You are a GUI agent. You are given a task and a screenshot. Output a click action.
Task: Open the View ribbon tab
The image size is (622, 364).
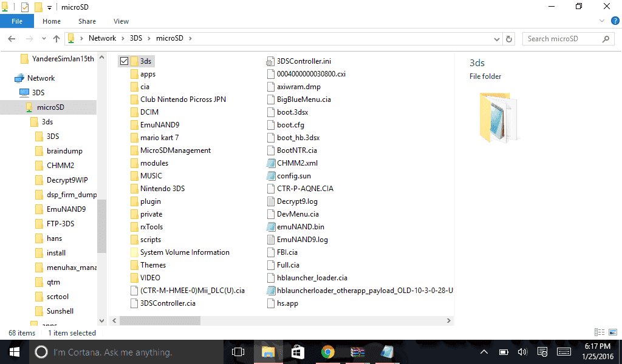pyautogui.click(x=121, y=21)
